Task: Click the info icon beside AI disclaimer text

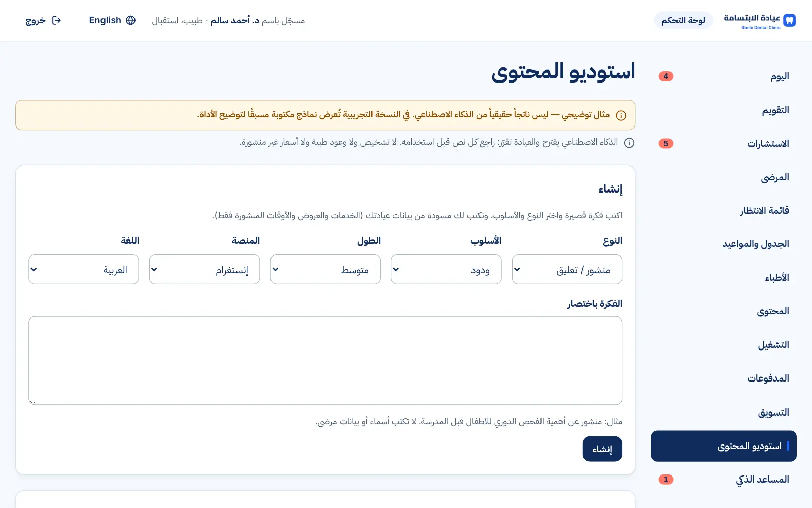Action: pyautogui.click(x=629, y=143)
